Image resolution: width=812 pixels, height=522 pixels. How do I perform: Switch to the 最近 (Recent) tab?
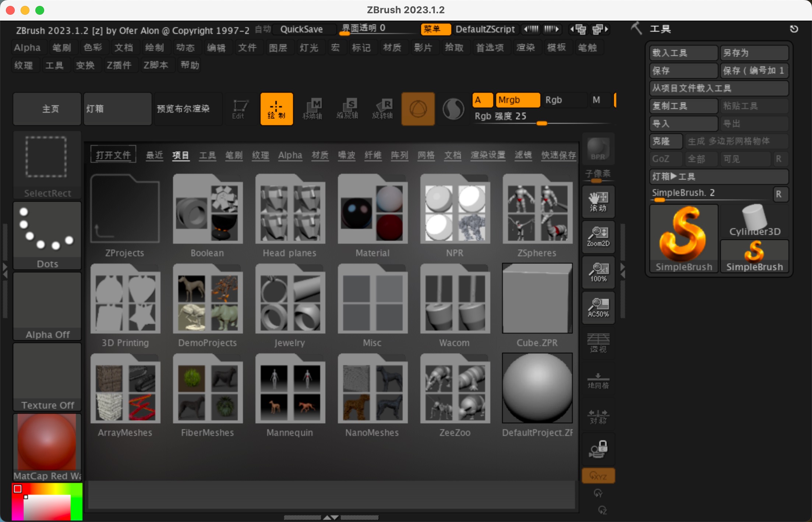click(x=154, y=155)
